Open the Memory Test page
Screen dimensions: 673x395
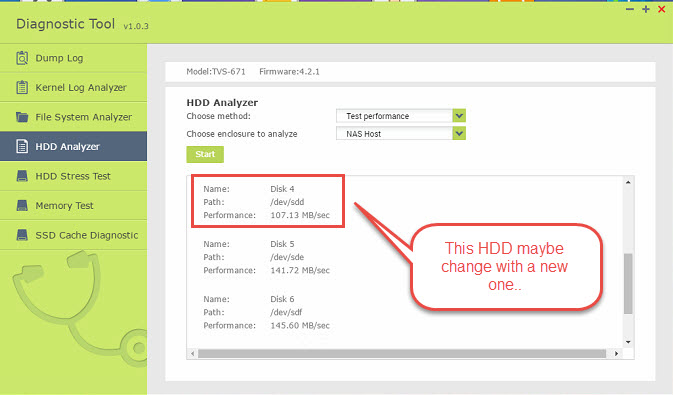coord(73,206)
